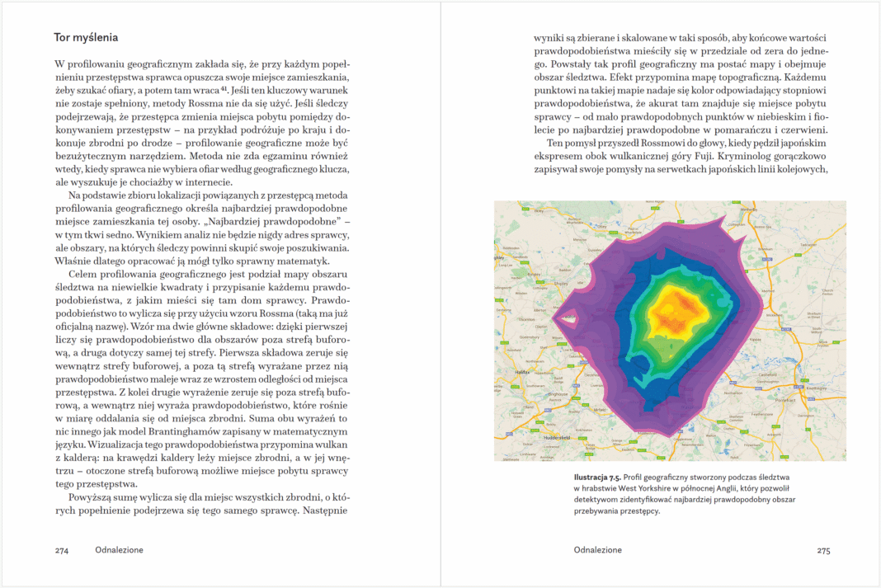
Task: Click the Halifax label on the map
Action: [x=521, y=372]
